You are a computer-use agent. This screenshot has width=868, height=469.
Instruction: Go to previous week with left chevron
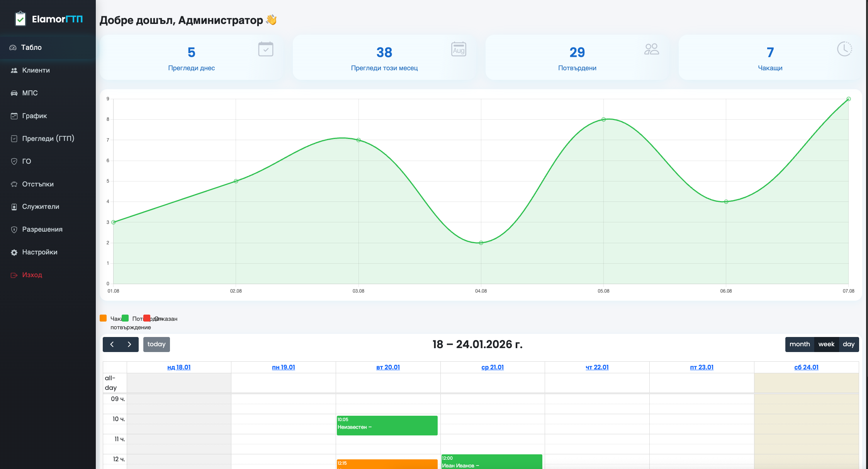click(112, 344)
